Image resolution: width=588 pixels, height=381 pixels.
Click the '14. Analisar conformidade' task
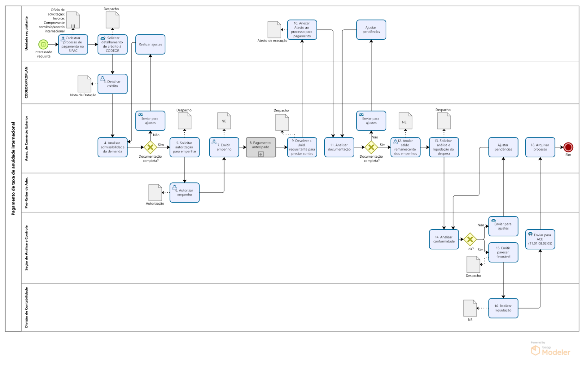pyautogui.click(x=444, y=239)
